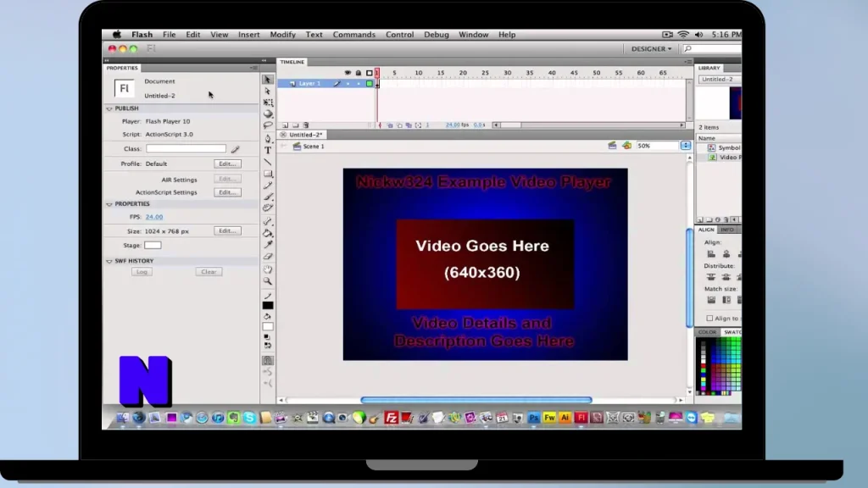Toggle Layer 1 green outline square
868x488 pixels.
[370, 84]
